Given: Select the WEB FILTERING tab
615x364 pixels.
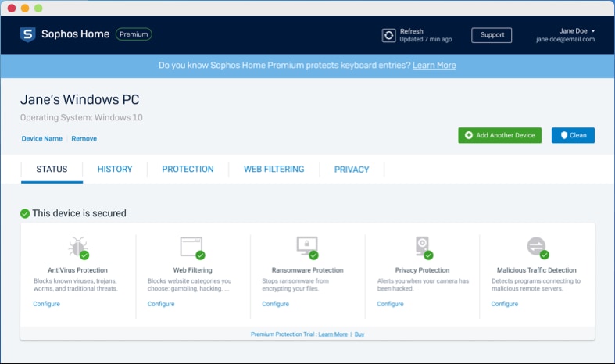Looking at the screenshot, I should coord(274,169).
